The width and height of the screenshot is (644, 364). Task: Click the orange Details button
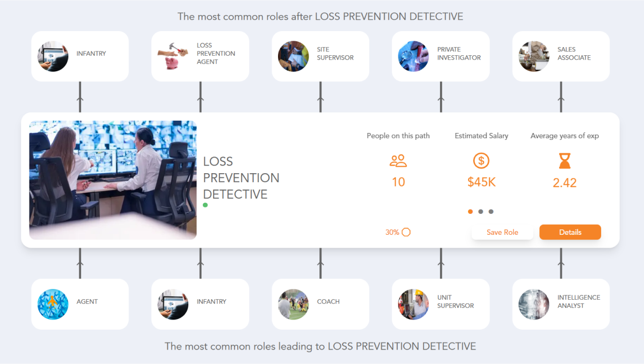click(x=570, y=232)
